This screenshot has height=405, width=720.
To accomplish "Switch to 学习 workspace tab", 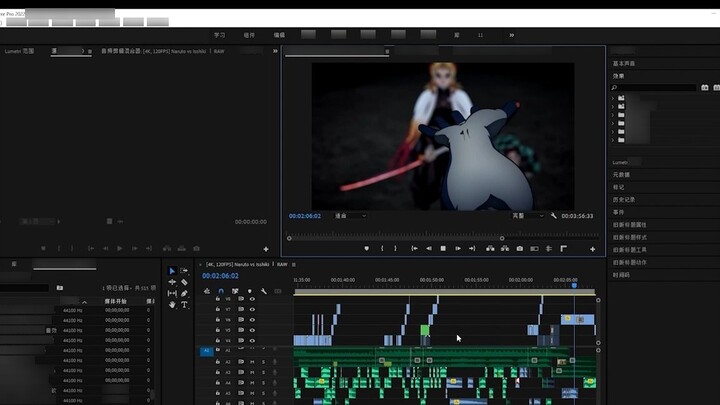I will tap(219, 35).
